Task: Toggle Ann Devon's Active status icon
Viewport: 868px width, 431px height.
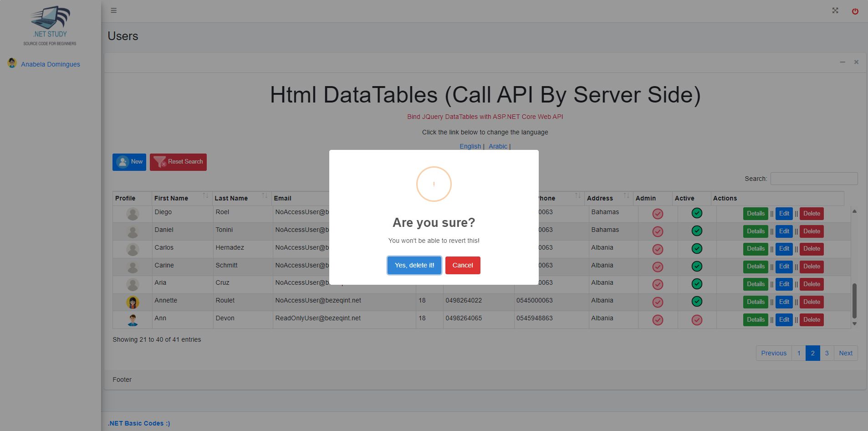Action: (x=697, y=320)
